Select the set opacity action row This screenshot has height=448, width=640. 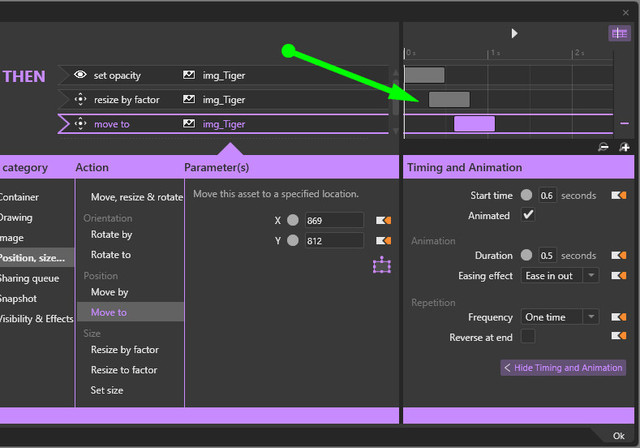(223, 75)
